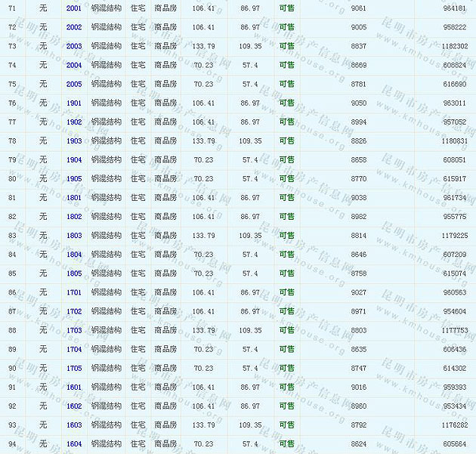The width and height of the screenshot is (476, 454).
Task: Select total price 605664 in last row
Action: pos(454,443)
